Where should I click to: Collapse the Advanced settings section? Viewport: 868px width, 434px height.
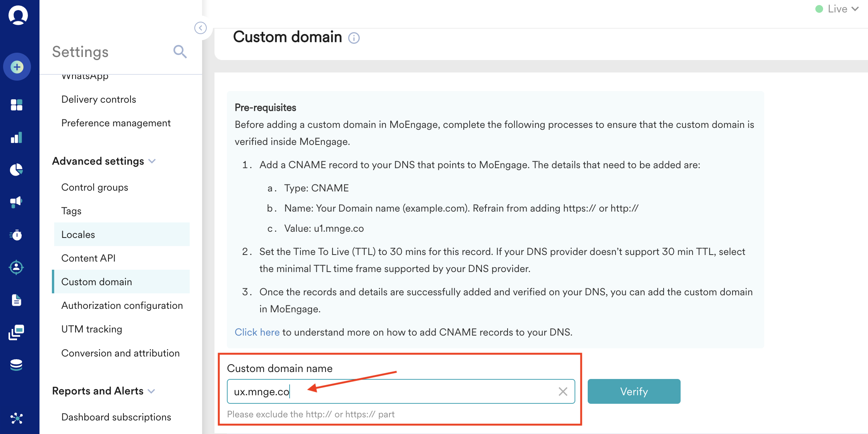coord(152,161)
